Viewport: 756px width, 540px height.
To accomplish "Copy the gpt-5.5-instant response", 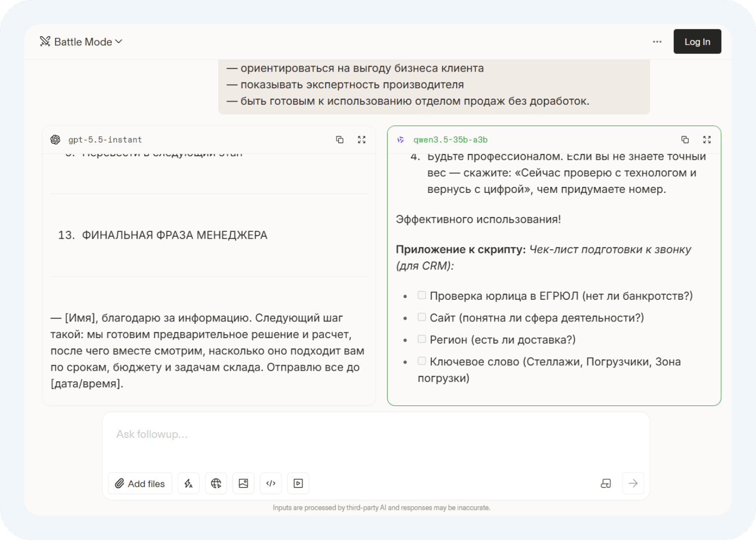I will [340, 140].
